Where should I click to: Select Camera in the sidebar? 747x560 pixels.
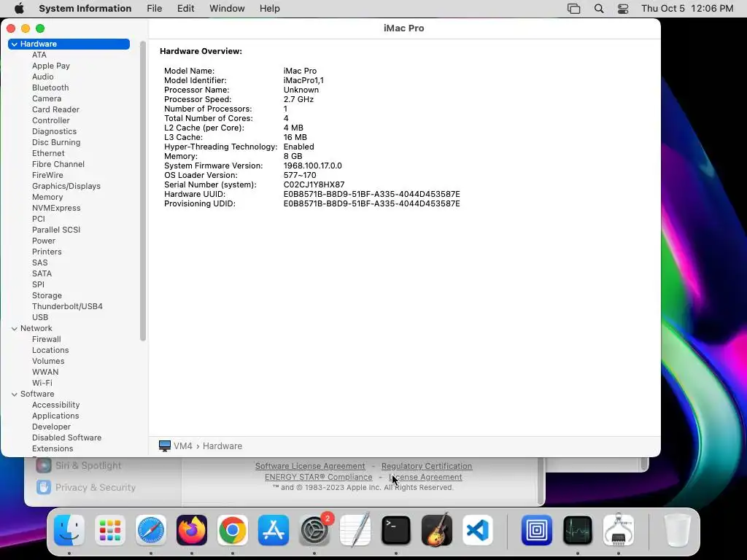point(47,98)
